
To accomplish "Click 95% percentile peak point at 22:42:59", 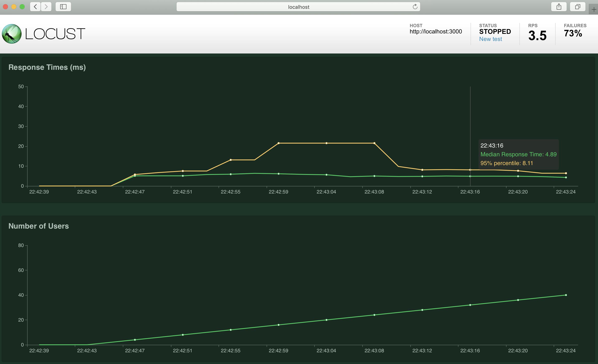I will [x=278, y=143].
